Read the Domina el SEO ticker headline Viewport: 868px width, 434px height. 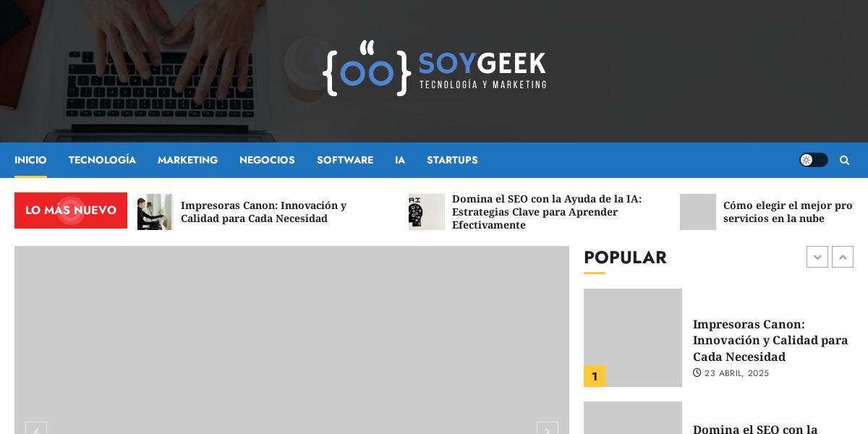(547, 212)
